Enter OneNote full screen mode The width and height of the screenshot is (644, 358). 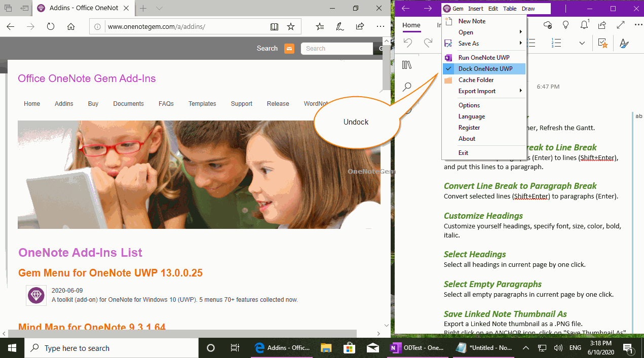click(621, 25)
